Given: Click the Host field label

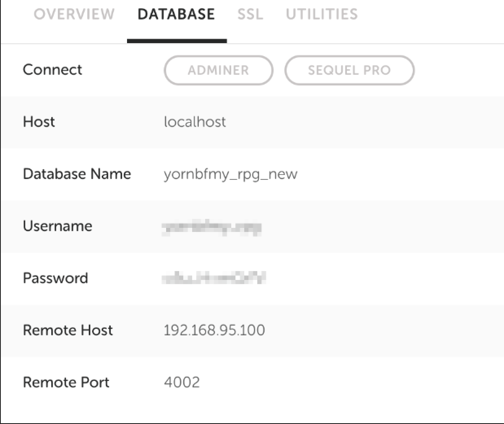Looking at the screenshot, I should click(39, 122).
